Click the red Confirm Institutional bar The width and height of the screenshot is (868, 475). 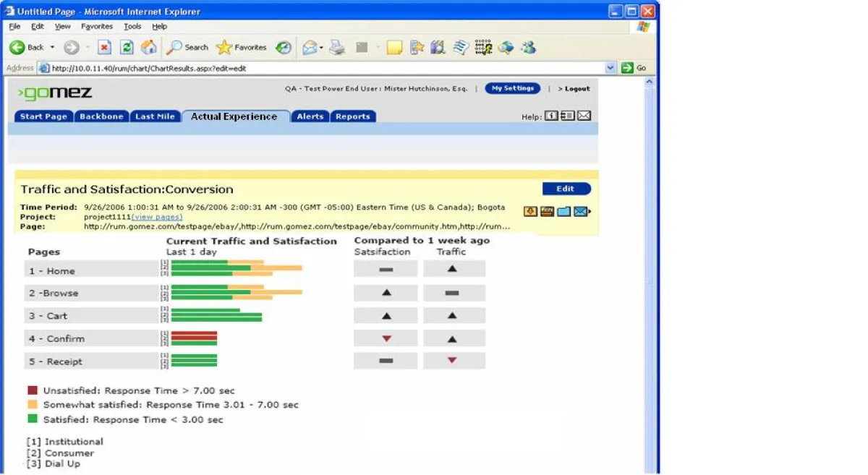tap(194, 333)
